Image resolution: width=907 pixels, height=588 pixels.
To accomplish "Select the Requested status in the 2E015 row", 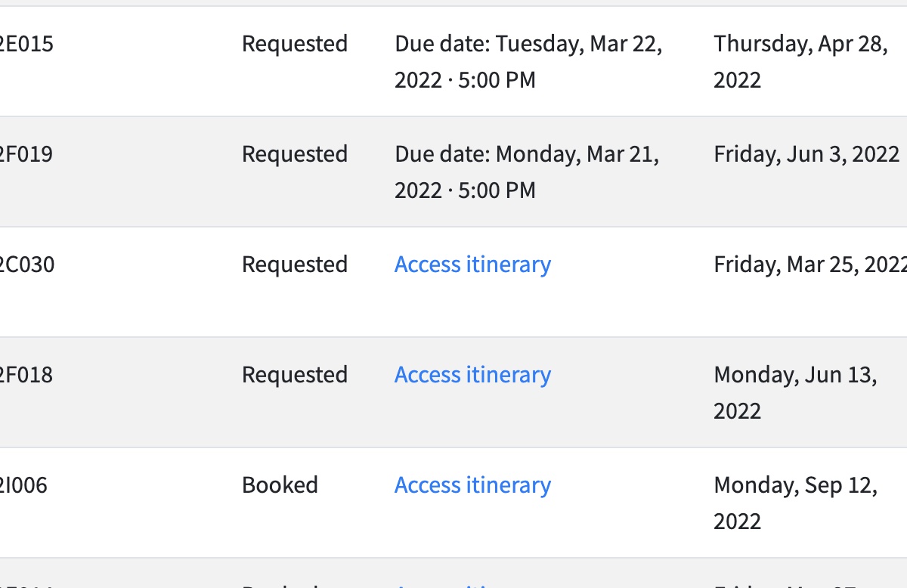I will tap(295, 44).
